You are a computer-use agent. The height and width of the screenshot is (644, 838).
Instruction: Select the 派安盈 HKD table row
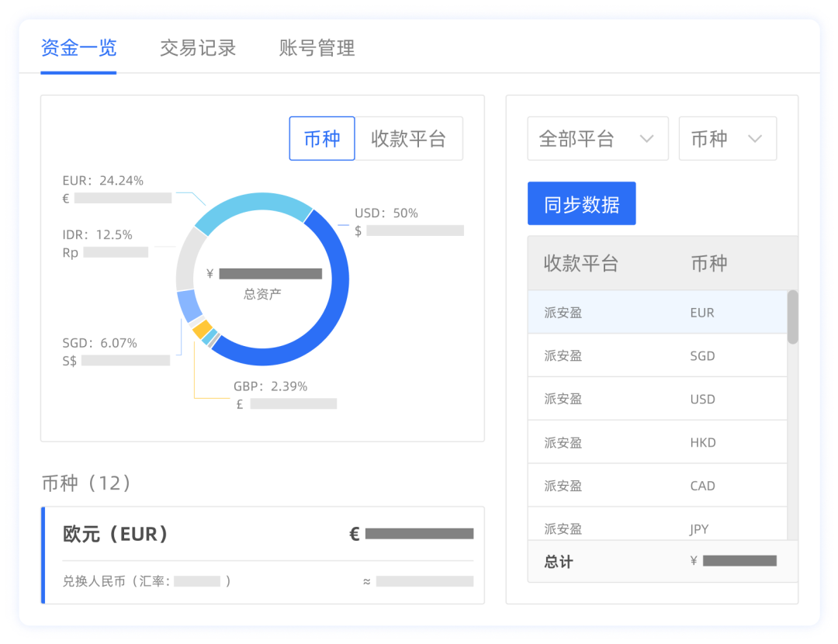point(657,442)
